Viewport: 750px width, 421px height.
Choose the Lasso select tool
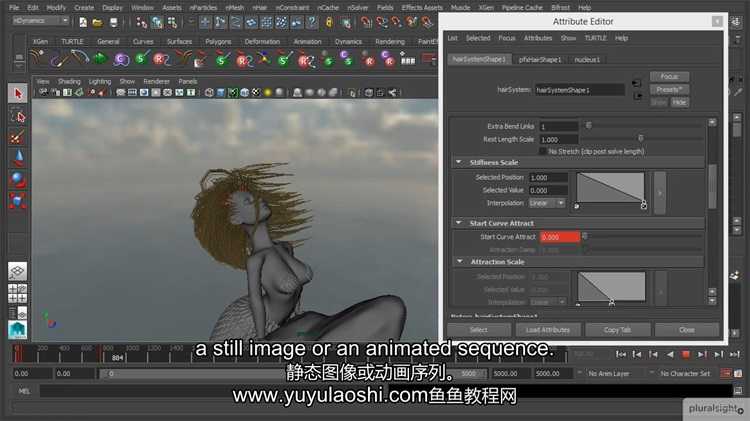[x=18, y=116]
